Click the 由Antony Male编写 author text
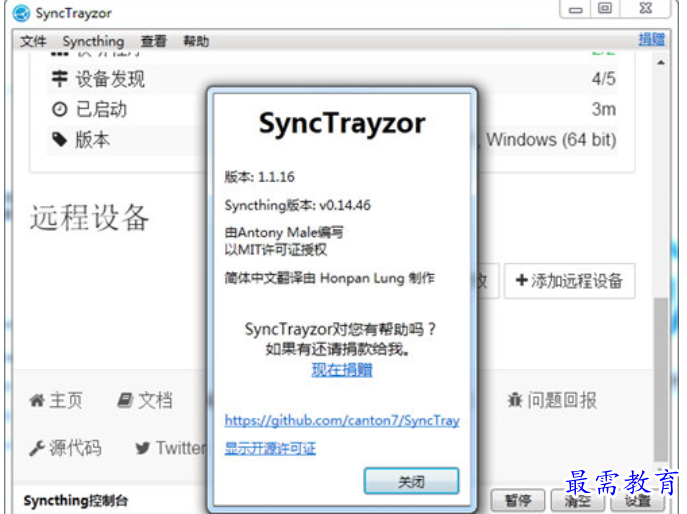This screenshot has height=514, width=687. [x=284, y=232]
